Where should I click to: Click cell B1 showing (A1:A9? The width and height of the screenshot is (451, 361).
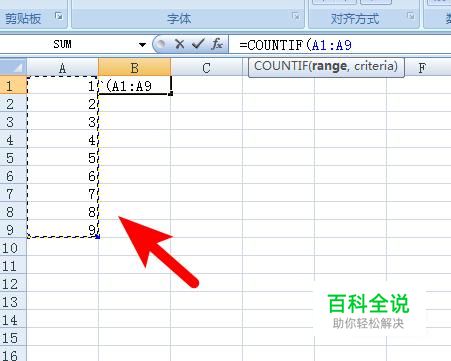pyautogui.click(x=135, y=85)
